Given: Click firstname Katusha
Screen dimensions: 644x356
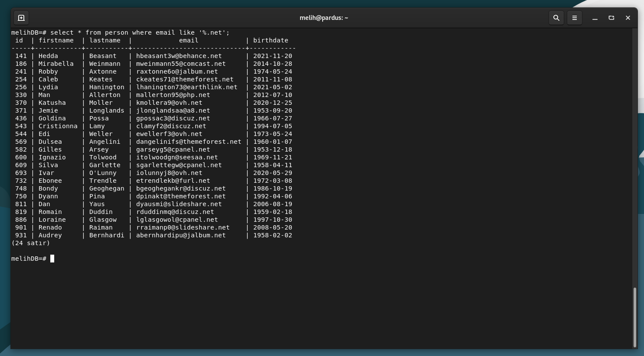Looking at the screenshot, I should [x=52, y=103].
